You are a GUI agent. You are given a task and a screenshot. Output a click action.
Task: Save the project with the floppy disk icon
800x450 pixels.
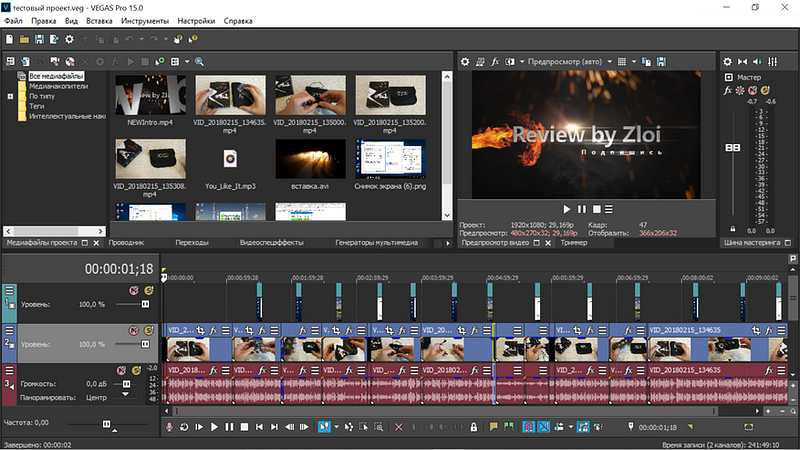pyautogui.click(x=39, y=39)
